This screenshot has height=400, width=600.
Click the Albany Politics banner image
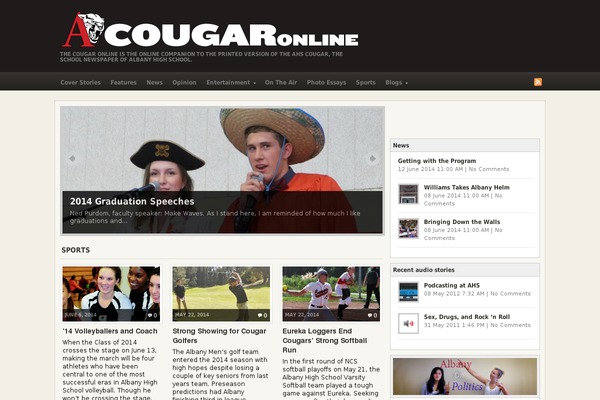[x=465, y=376]
